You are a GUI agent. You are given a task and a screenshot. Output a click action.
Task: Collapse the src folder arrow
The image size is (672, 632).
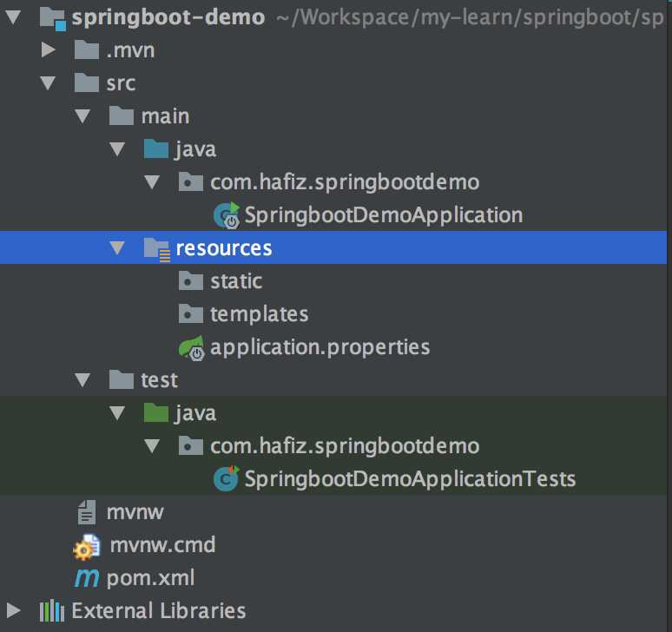(x=48, y=83)
